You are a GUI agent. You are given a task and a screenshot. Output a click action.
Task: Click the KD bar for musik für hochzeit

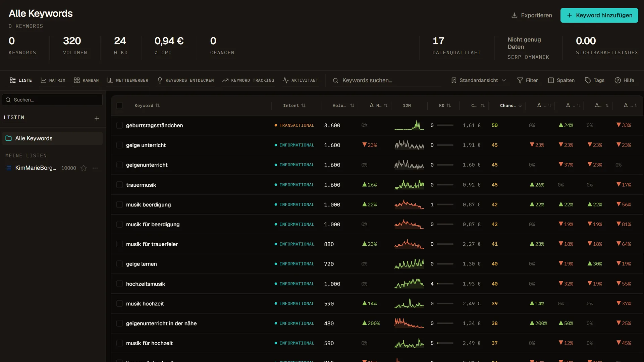click(445, 343)
